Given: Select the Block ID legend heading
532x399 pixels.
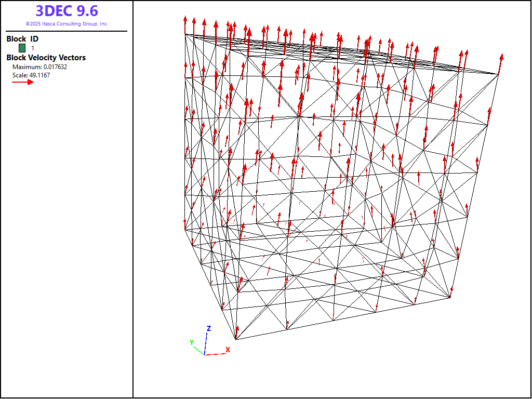Looking at the screenshot, I should click(22, 39).
